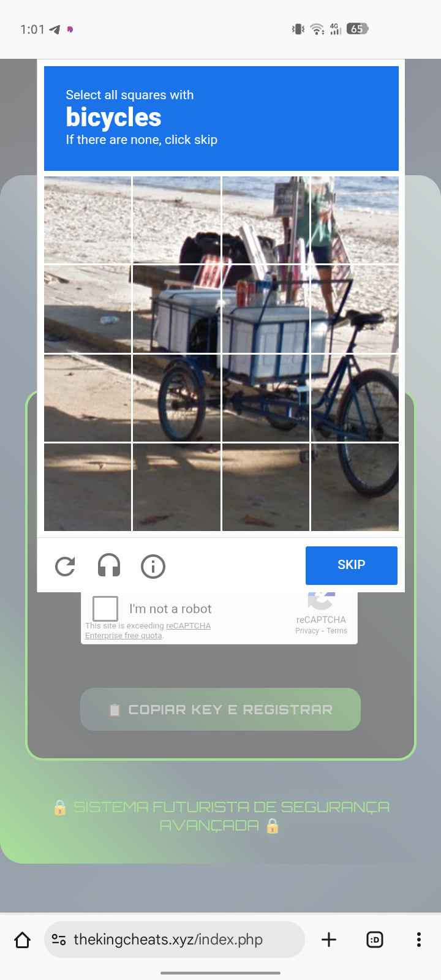The width and height of the screenshot is (441, 980).
Task: Open browser three-dot menu
Action: click(419, 940)
